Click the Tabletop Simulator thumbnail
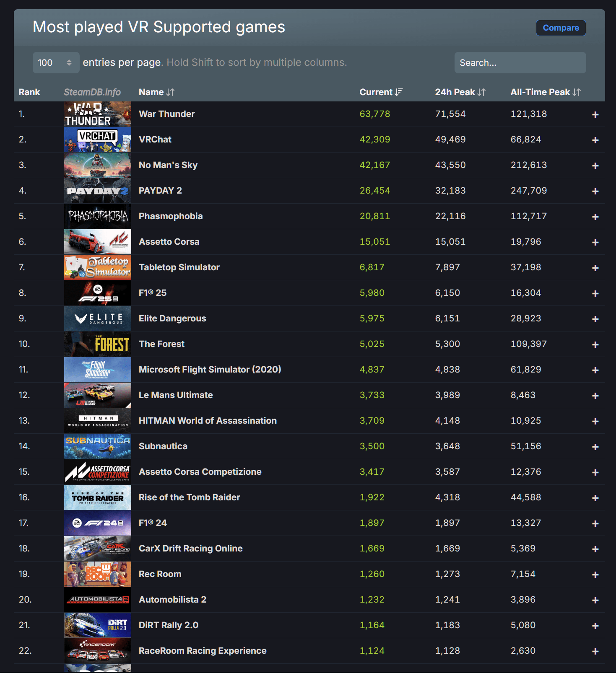This screenshot has width=616, height=673. pos(98,267)
